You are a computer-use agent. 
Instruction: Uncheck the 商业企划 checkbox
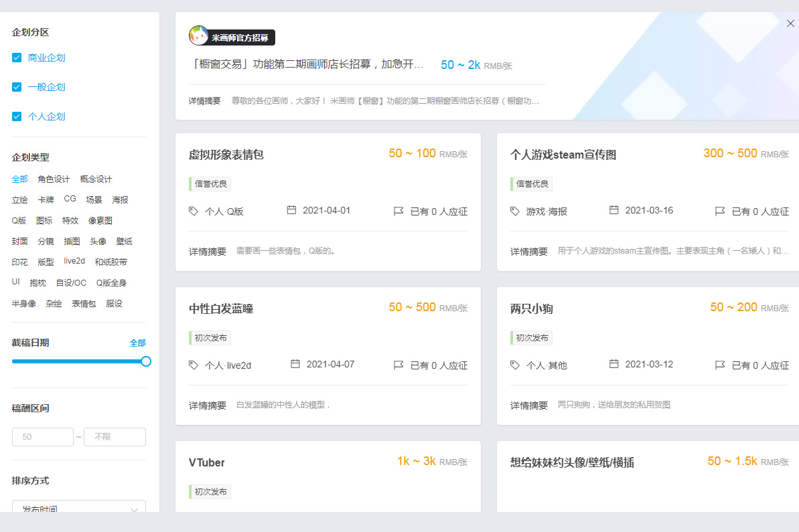[x=16, y=57]
